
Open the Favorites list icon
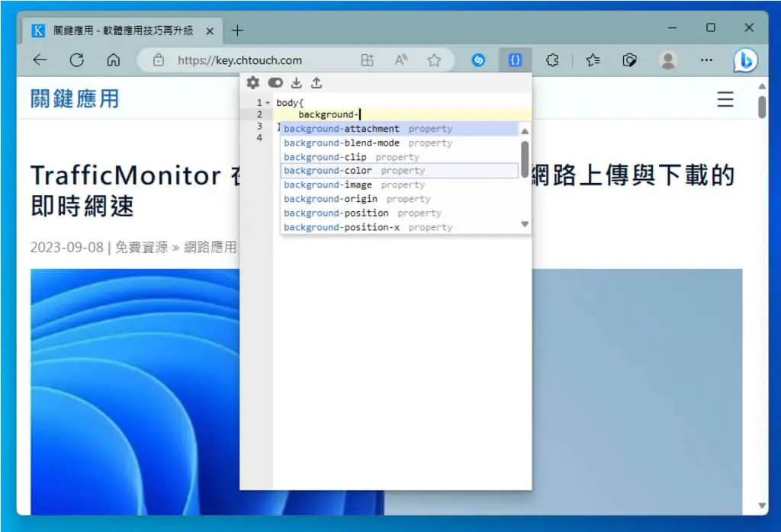593,60
